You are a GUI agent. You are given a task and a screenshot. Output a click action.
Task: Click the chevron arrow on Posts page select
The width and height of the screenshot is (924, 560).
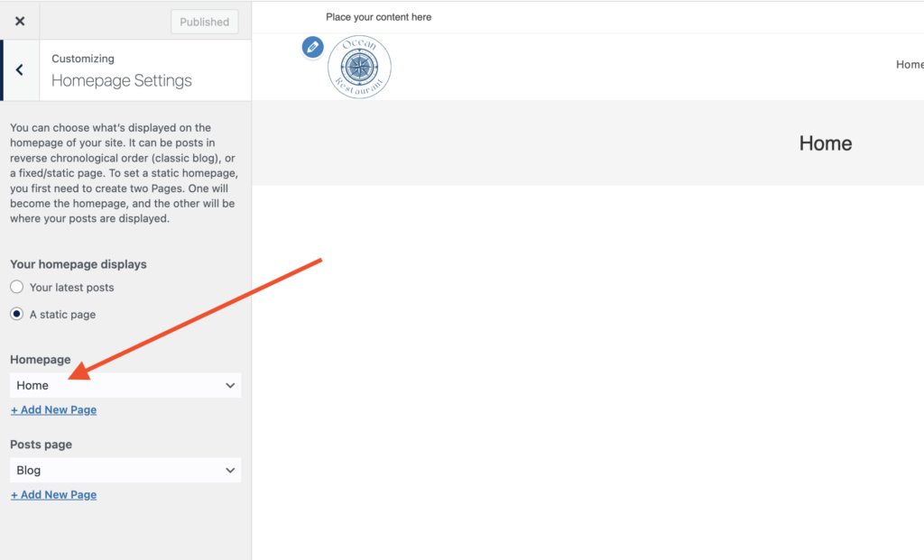(230, 470)
